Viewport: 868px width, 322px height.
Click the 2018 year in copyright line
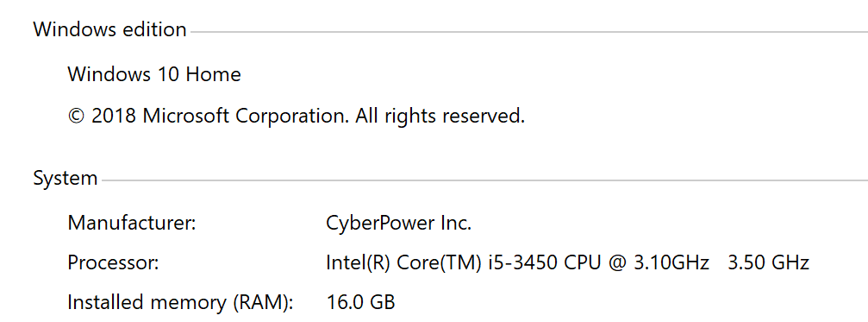coord(114,116)
